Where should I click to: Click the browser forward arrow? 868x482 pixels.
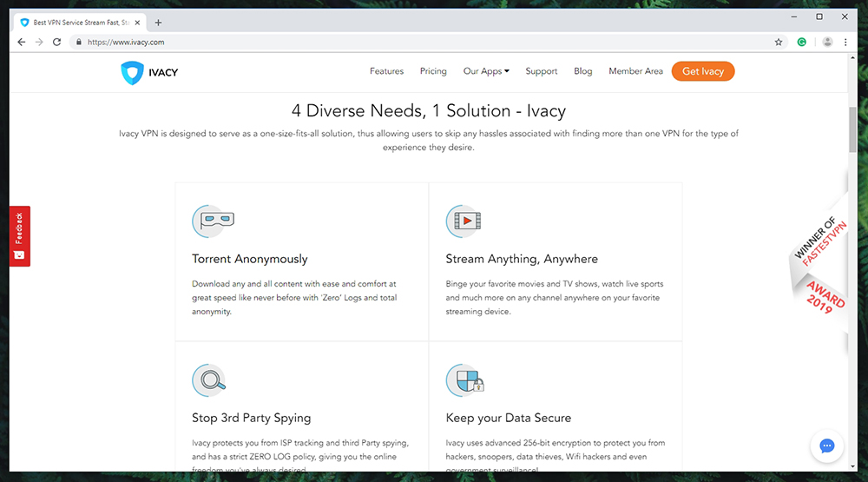[39, 42]
